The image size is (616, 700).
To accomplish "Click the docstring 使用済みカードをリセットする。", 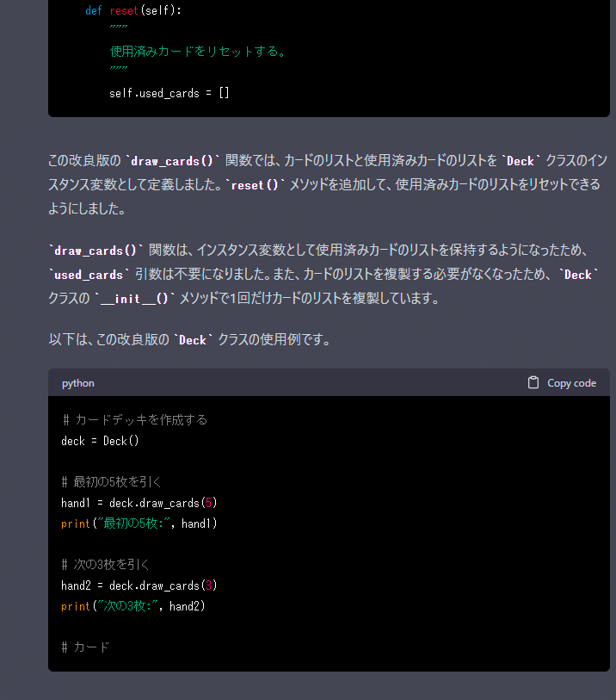I will tap(198, 52).
